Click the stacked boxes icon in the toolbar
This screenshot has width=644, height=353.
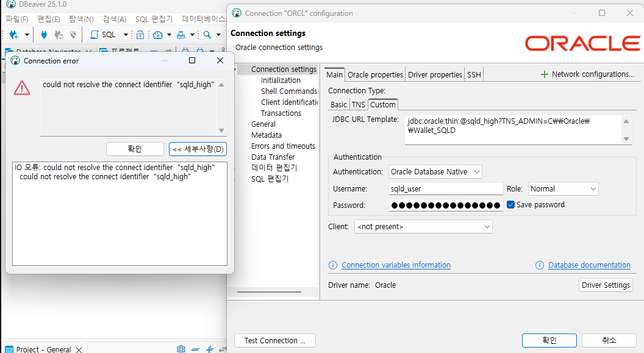tap(181, 35)
